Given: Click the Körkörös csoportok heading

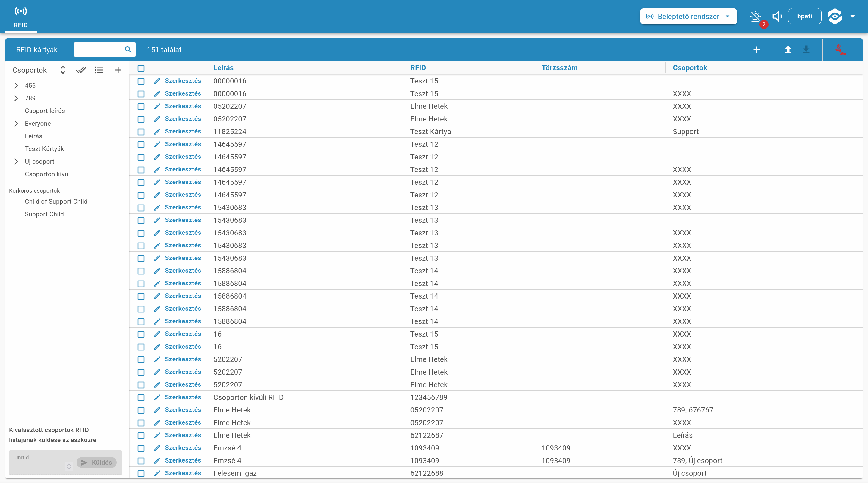Looking at the screenshot, I should [34, 191].
